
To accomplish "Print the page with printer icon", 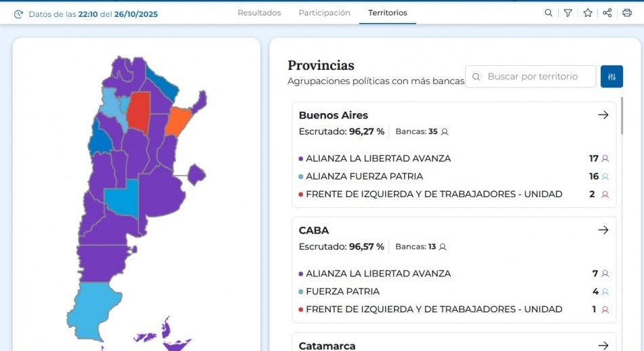I will click(627, 13).
